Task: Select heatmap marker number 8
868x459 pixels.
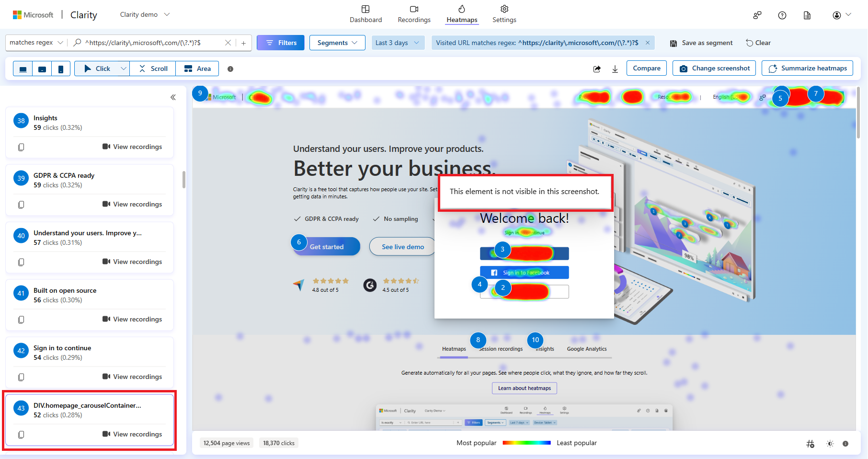Action: (x=478, y=340)
